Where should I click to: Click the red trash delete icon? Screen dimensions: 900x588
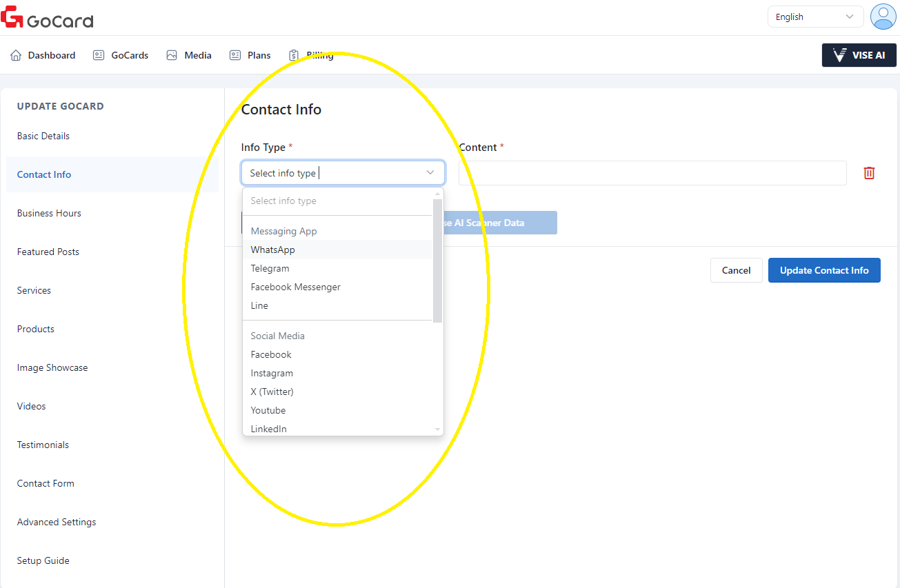coord(869,173)
